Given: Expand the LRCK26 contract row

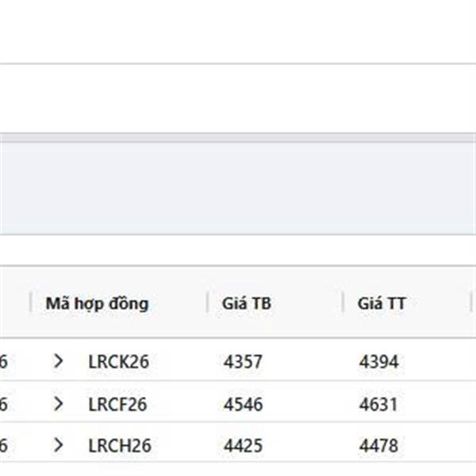Looking at the screenshot, I should pyautogui.click(x=58, y=362).
